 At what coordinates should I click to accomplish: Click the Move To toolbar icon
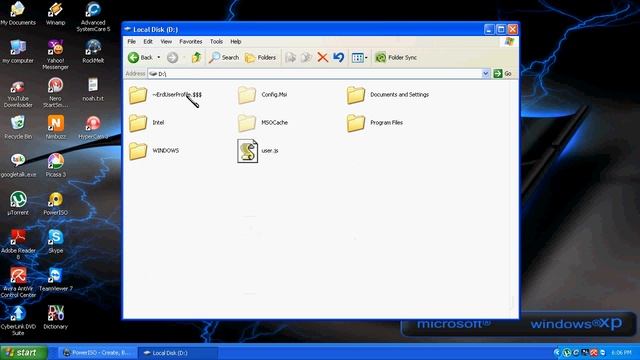[291, 58]
